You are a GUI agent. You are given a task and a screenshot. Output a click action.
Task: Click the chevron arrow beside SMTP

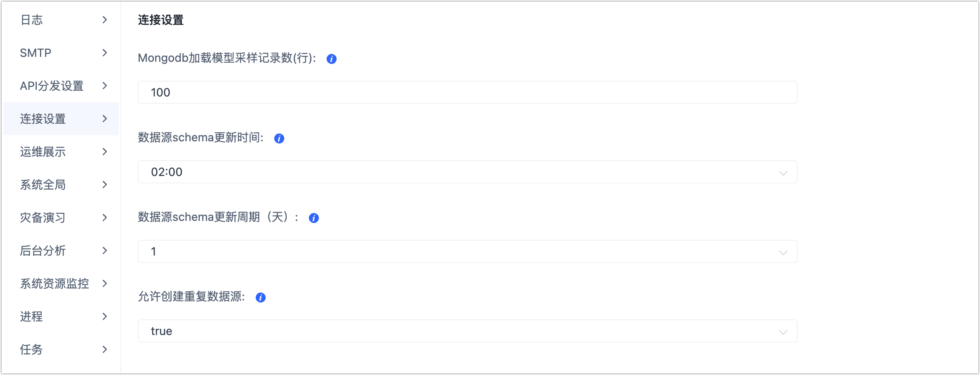pos(105,53)
